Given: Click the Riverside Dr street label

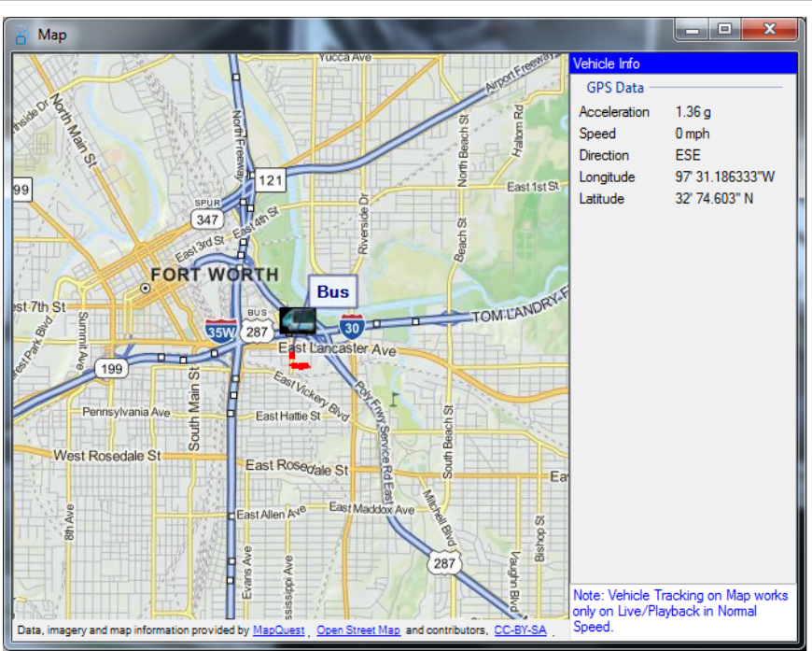Looking at the screenshot, I should click(364, 224).
